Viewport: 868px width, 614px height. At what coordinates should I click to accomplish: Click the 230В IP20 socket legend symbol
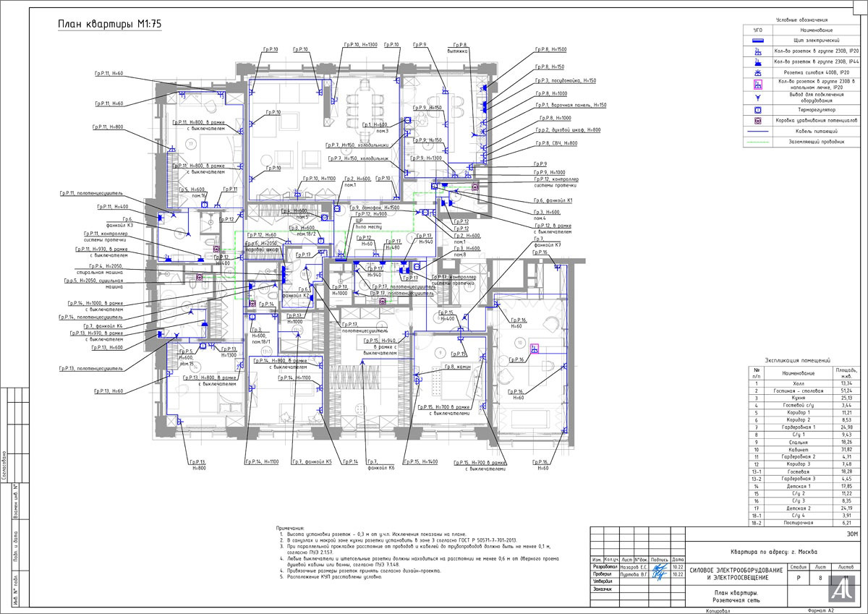click(x=757, y=52)
